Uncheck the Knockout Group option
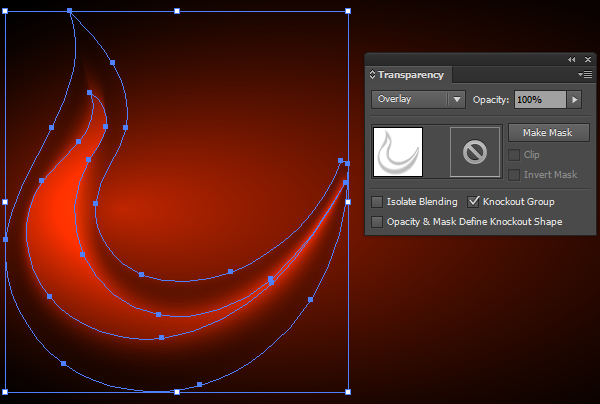Image resolution: width=600 pixels, height=404 pixels. 474,202
